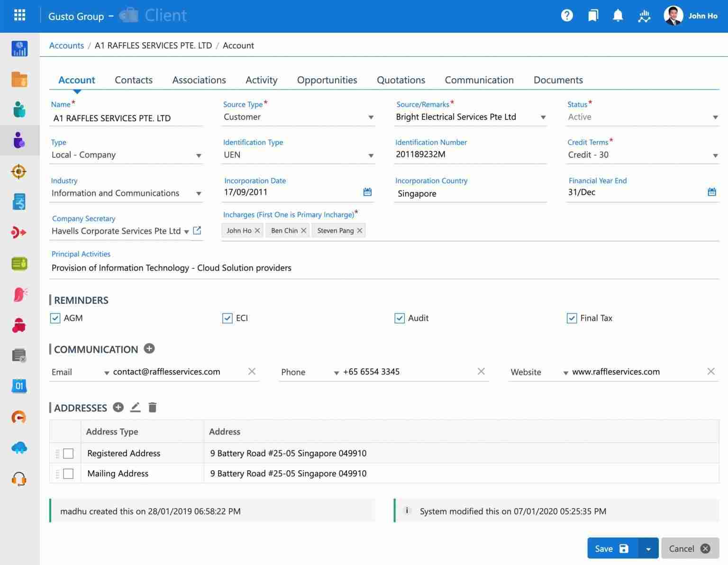Open the blue calendar 01 sidebar icon

(x=19, y=386)
